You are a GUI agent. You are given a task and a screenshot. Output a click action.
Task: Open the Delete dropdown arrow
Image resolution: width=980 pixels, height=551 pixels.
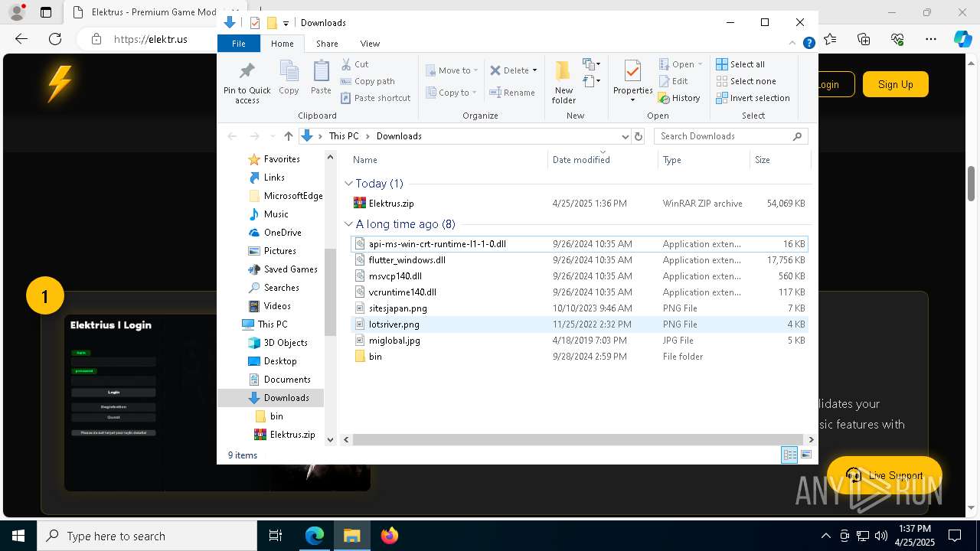click(x=534, y=70)
